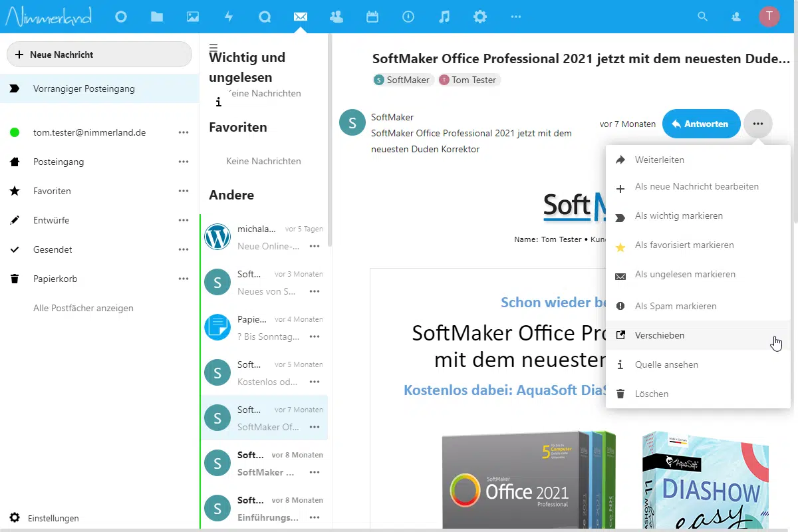Show more apps via the top bar ellipsis
Screen dimensions: 798x532
click(x=516, y=17)
